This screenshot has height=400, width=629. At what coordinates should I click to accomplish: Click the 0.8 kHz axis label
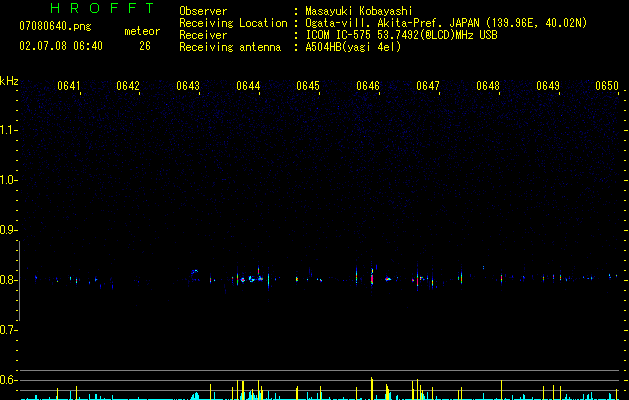coord(8,280)
